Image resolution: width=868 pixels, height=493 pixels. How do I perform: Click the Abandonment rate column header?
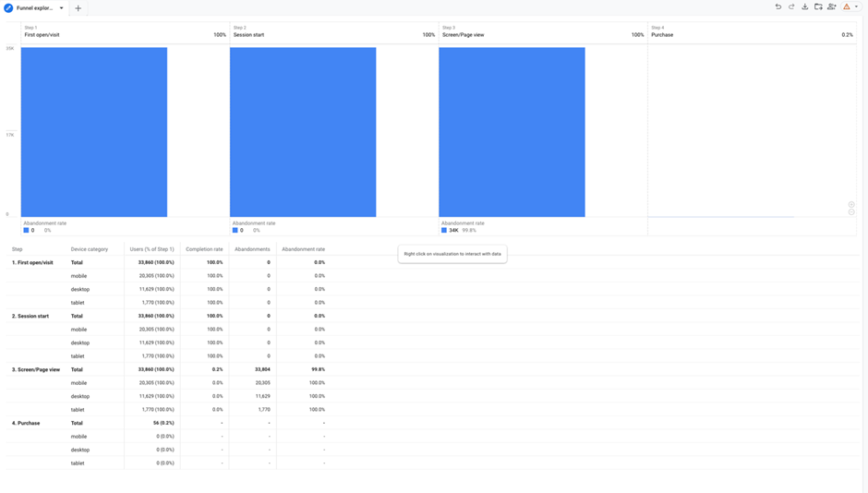[303, 249]
